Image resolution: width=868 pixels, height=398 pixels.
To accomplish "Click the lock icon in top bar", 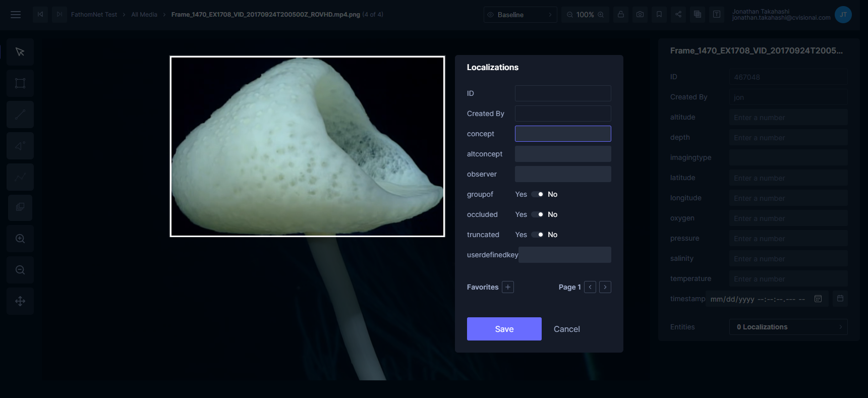I will [x=621, y=15].
